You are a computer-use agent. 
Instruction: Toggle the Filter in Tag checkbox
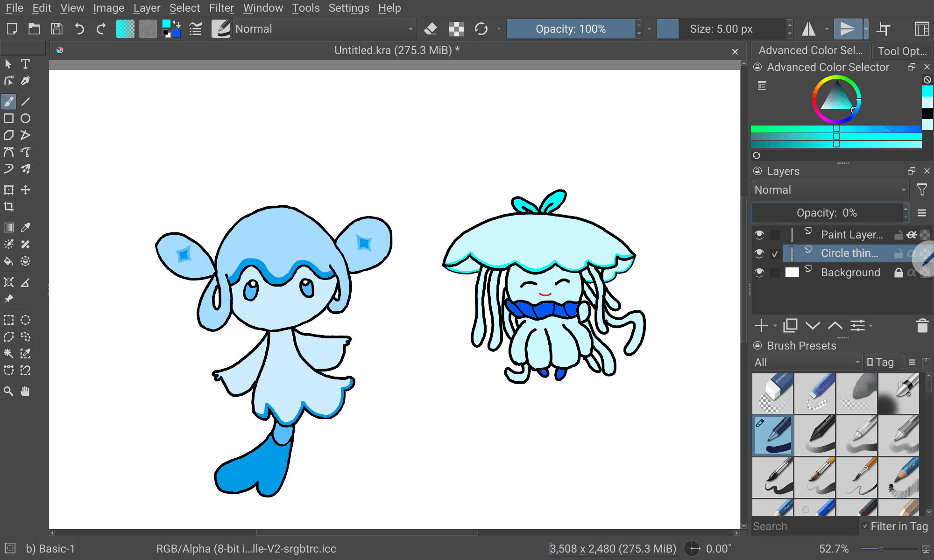865,526
